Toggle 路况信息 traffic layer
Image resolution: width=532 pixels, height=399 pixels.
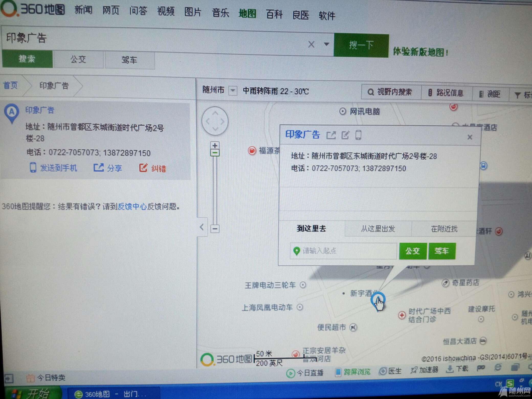point(446,93)
